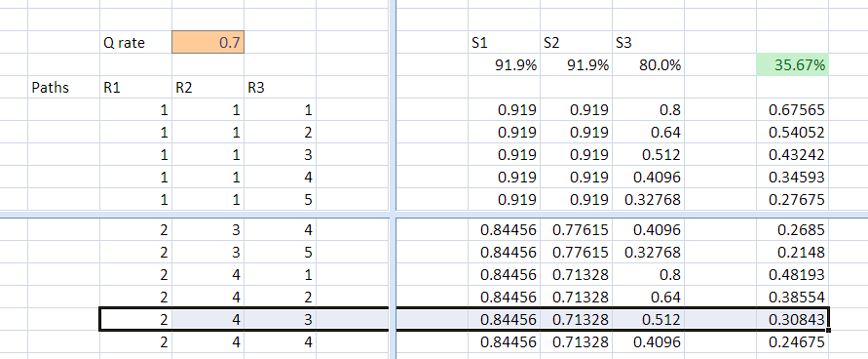Click R3 value 5 in the 0.27675 row

pyautogui.click(x=281, y=199)
